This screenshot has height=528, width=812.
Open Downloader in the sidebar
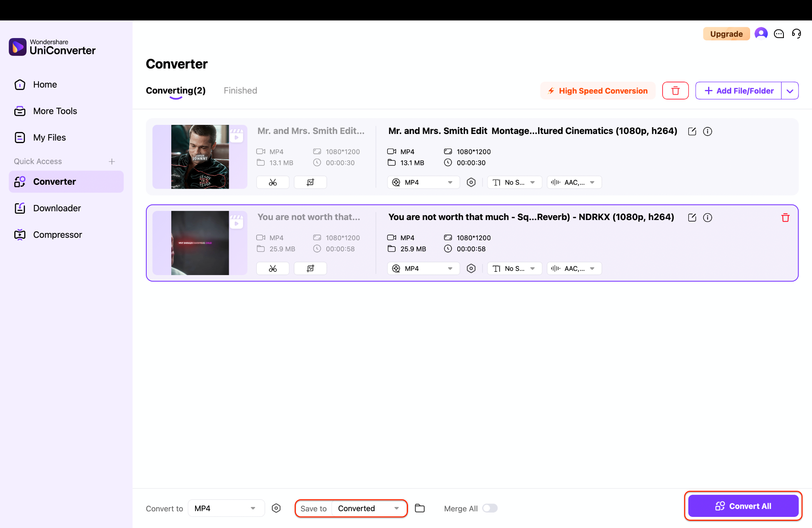tap(57, 208)
